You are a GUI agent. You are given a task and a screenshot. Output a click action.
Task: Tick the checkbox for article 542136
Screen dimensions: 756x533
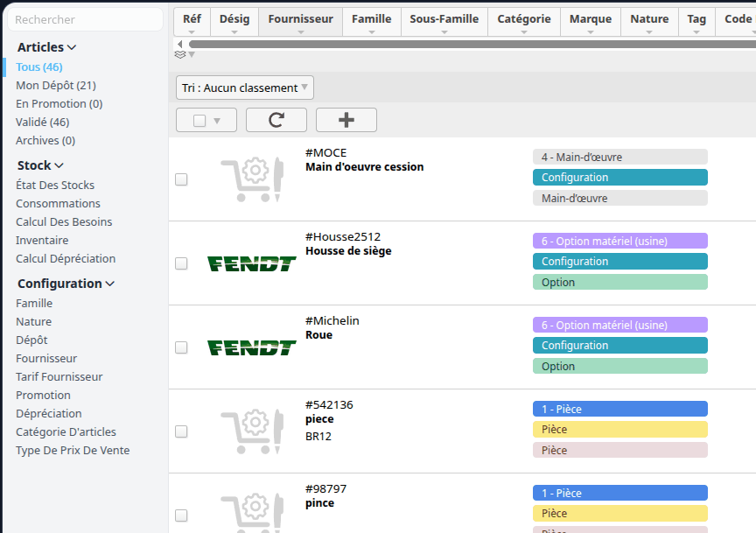click(181, 431)
